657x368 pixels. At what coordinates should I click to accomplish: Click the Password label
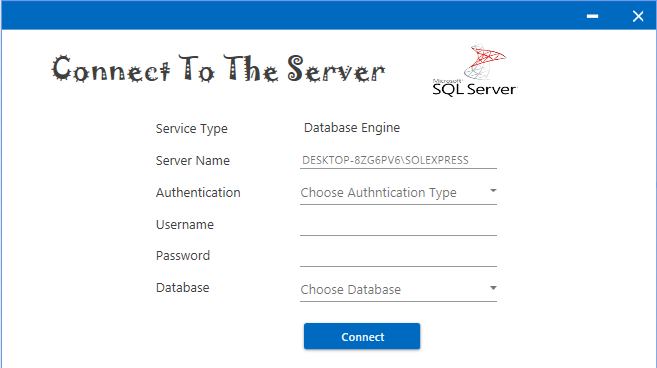click(183, 256)
